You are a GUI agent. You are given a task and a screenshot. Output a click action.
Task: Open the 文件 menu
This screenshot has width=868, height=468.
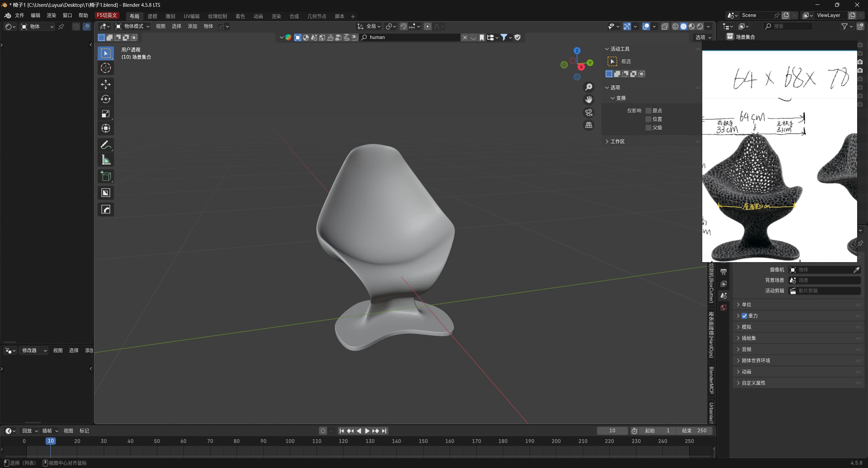click(x=19, y=15)
